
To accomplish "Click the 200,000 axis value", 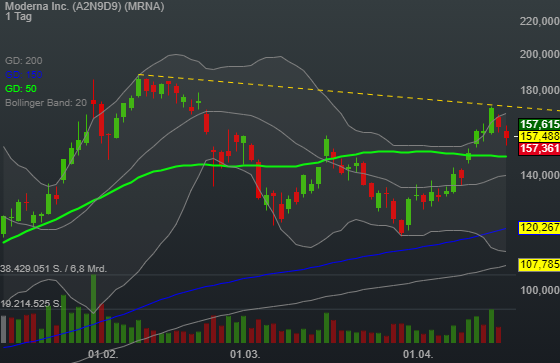I will (x=540, y=54).
